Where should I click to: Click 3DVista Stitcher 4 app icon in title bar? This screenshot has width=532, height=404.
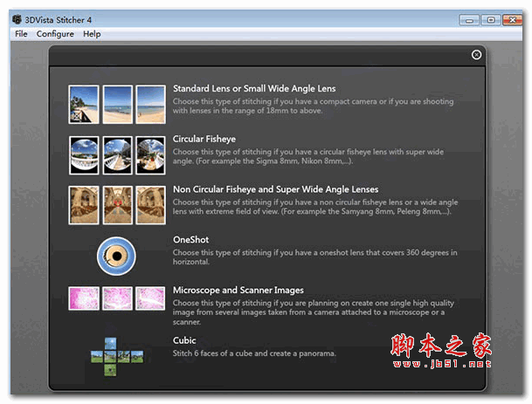pyautogui.click(x=17, y=20)
